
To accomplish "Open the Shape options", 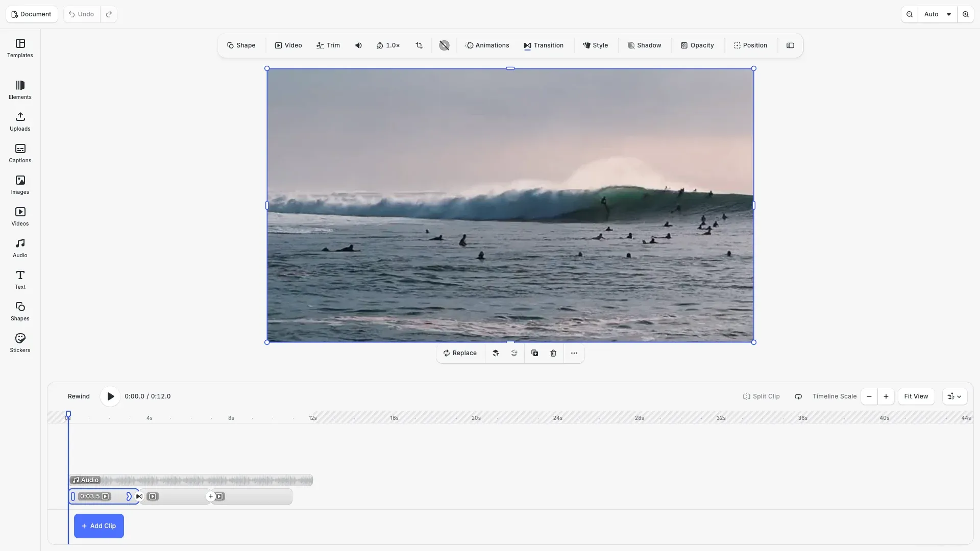I will click(241, 45).
